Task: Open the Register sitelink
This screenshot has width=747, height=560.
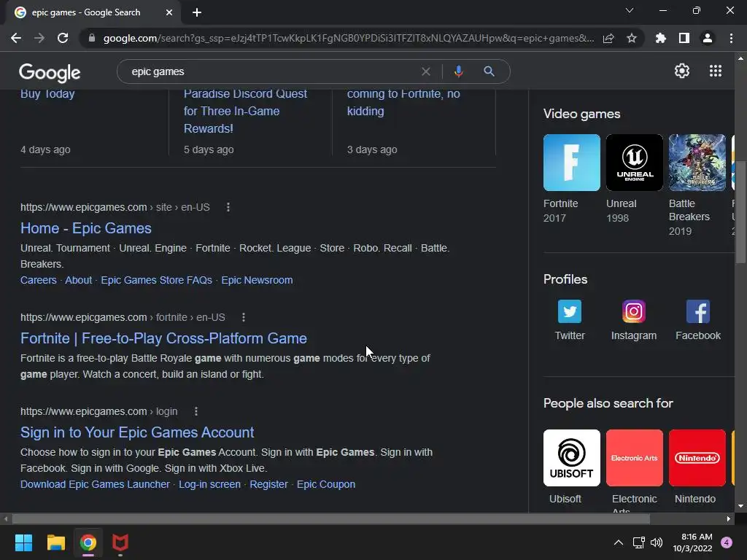Action: 268,484
